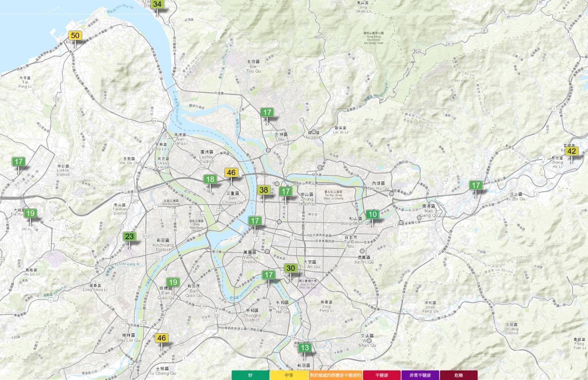Open the 13 marker at Xindian
Image resolution: width=588 pixels, height=380 pixels.
(x=305, y=348)
